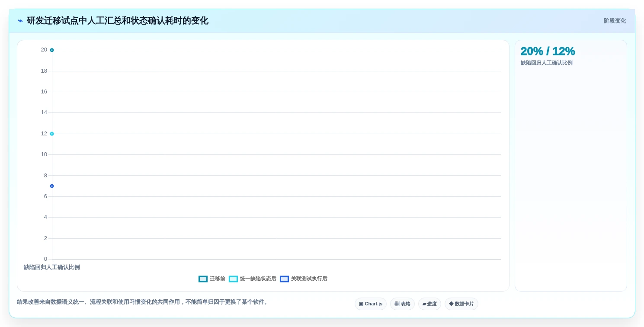Click the 关联测试执行后 legend label
The image size is (644, 327).
point(309,279)
